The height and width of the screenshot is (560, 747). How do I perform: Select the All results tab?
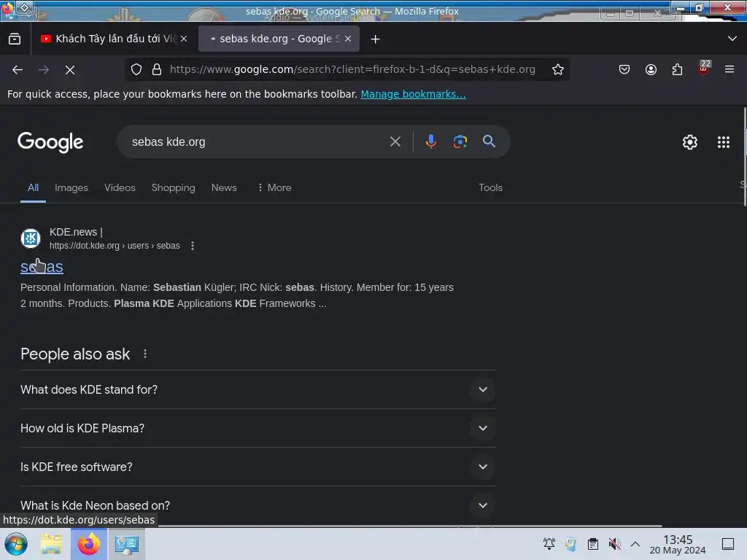point(33,187)
